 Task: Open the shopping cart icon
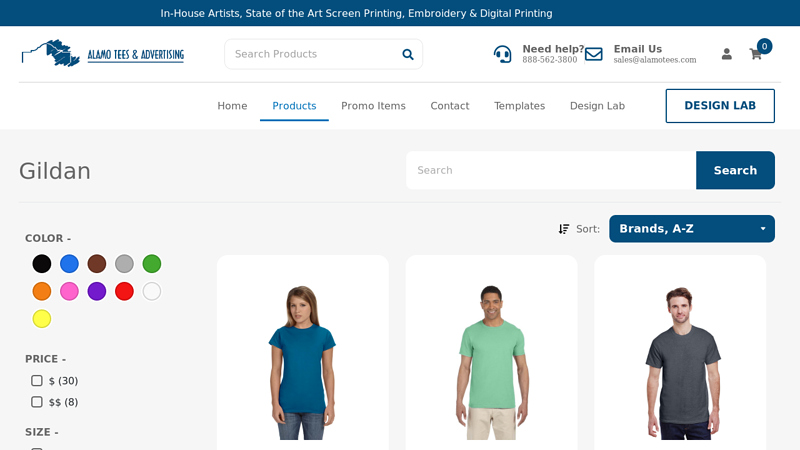pos(756,54)
